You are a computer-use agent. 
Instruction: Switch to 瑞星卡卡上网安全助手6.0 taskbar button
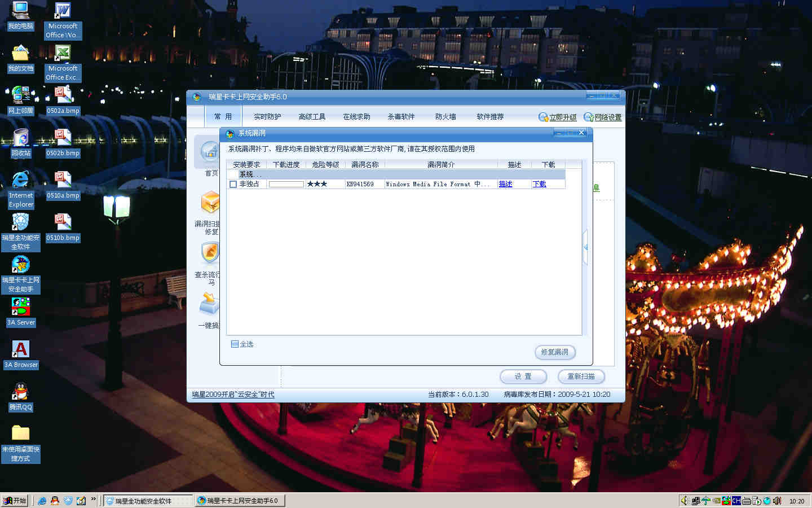pos(240,501)
